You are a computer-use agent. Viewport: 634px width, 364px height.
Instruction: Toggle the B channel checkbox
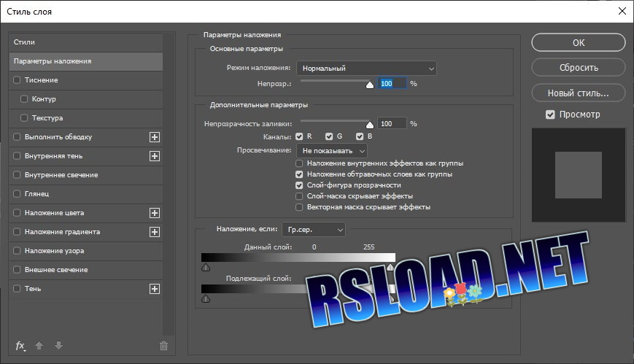[x=360, y=136]
